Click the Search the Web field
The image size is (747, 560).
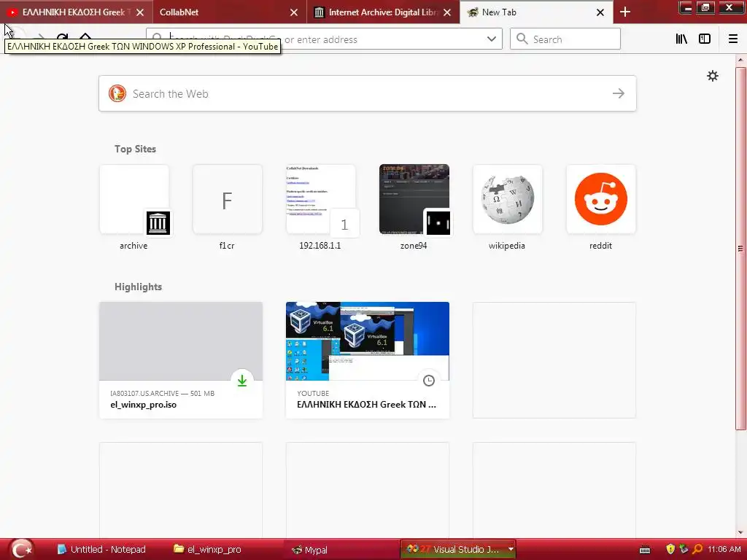pyautogui.click(x=368, y=93)
